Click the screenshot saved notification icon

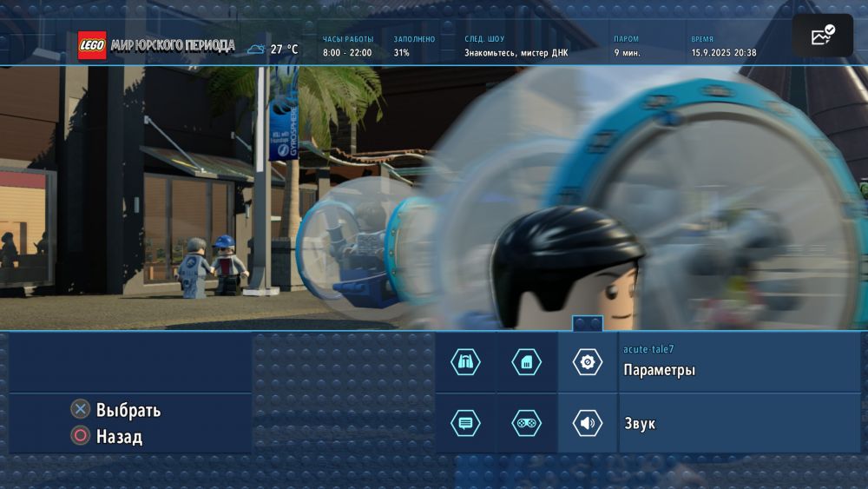tap(823, 35)
